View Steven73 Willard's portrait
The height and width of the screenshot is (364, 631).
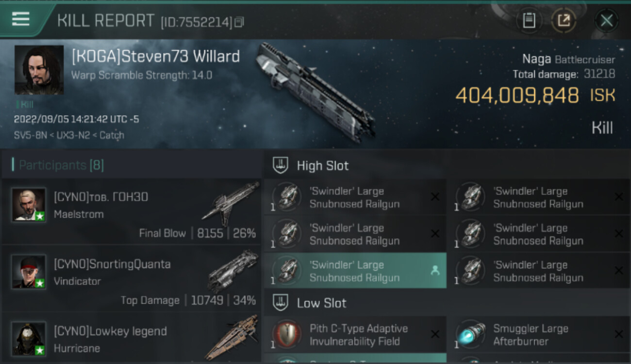point(39,70)
